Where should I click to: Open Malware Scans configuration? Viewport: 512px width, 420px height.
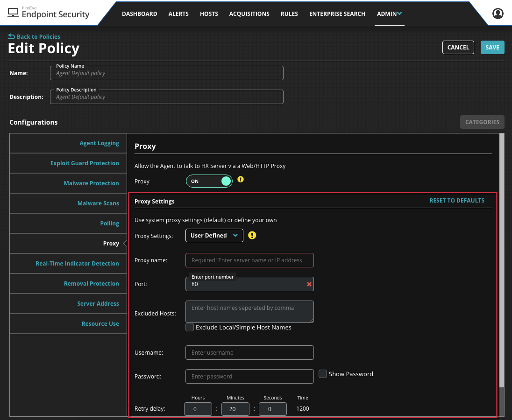pyautogui.click(x=68, y=203)
